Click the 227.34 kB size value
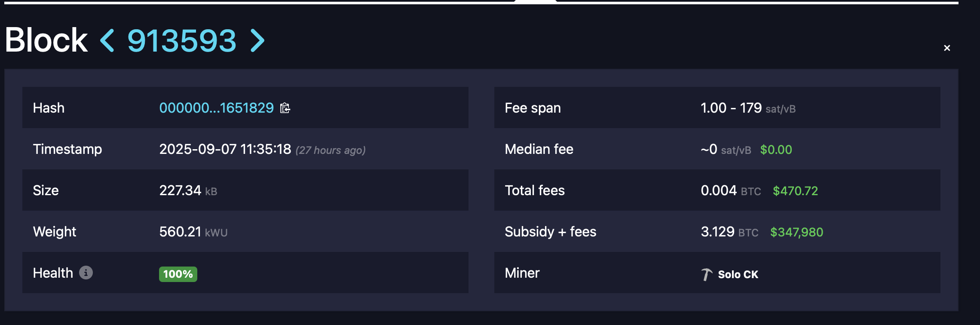980x325 pixels. tap(188, 190)
